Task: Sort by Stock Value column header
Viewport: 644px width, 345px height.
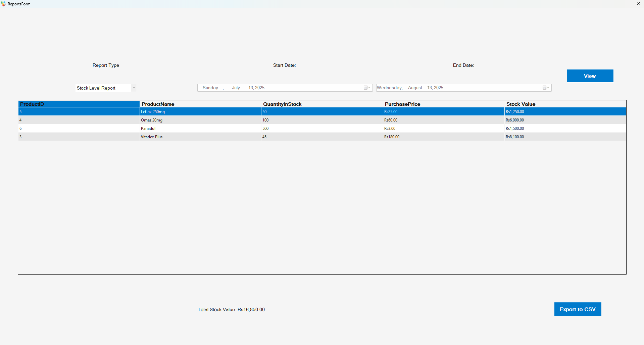Action: pyautogui.click(x=565, y=104)
